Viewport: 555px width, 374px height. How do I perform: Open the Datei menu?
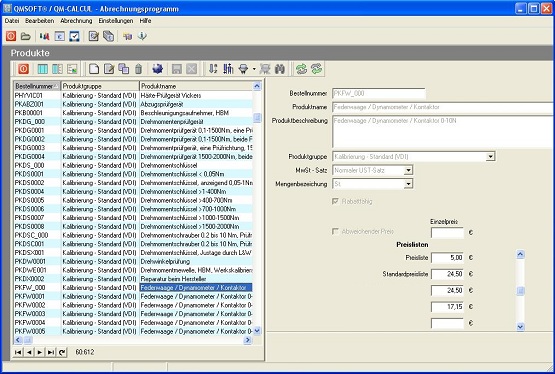(12, 21)
